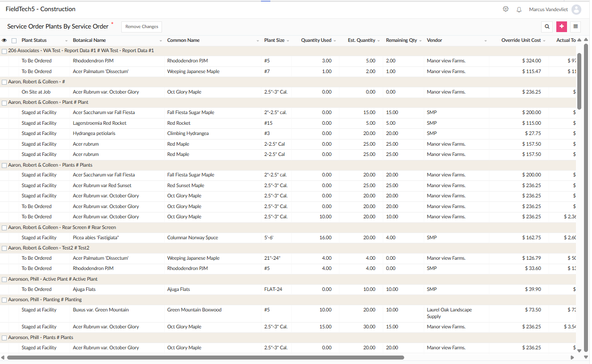Click the FLAT-24 plant size cell
Screen dimensions: 592x364
click(273, 290)
